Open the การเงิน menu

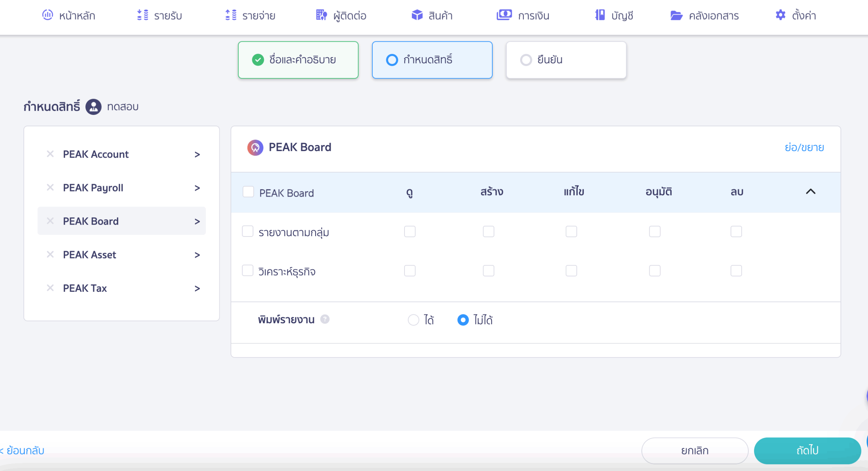pyautogui.click(x=523, y=15)
